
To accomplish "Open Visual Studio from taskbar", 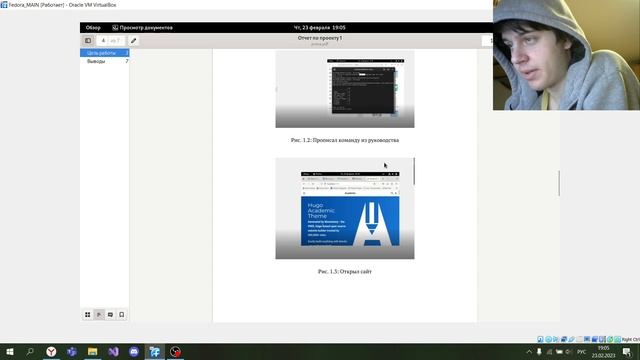I will [x=113, y=351].
